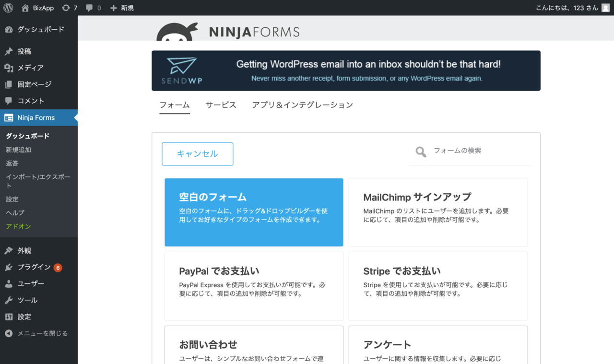Switch to the フォーム tab
The width and height of the screenshot is (614, 364).
[175, 105]
